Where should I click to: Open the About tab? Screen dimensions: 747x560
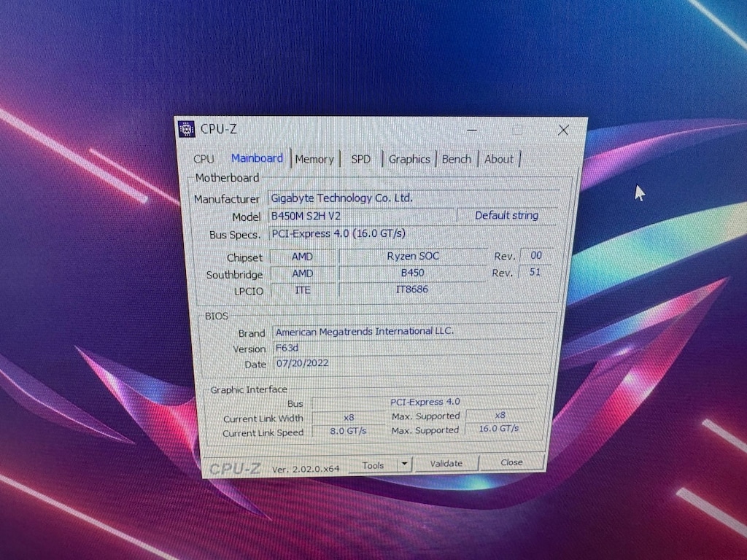coord(499,159)
